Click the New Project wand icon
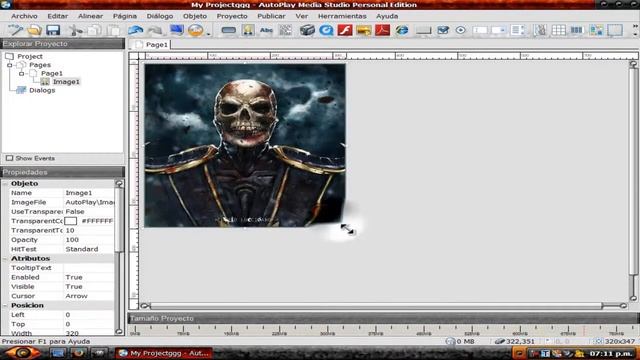Viewport: 640px width, 360px height. click(x=16, y=30)
